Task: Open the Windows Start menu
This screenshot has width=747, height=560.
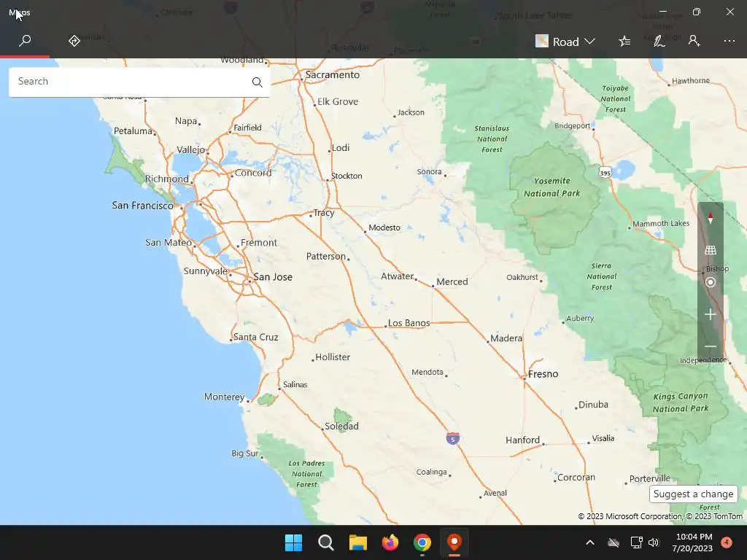Action: click(293, 542)
